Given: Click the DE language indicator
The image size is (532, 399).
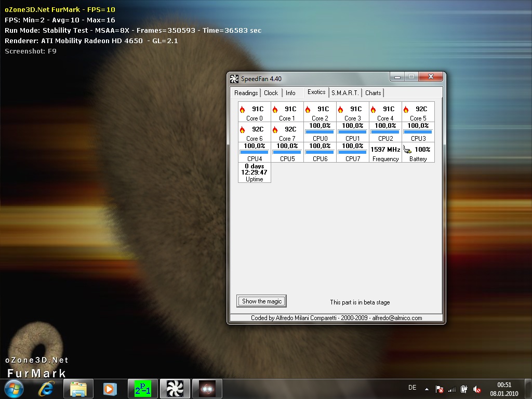Looking at the screenshot, I should tap(412, 388).
